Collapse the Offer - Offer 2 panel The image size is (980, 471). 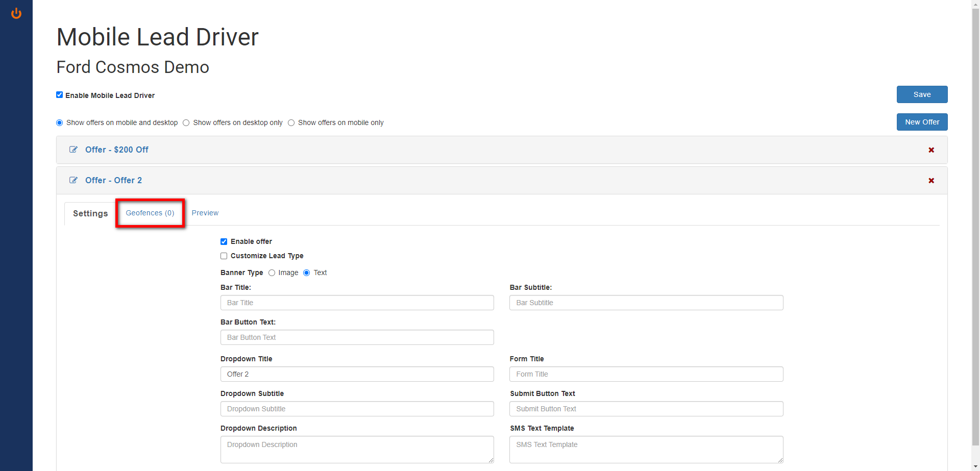coord(113,180)
